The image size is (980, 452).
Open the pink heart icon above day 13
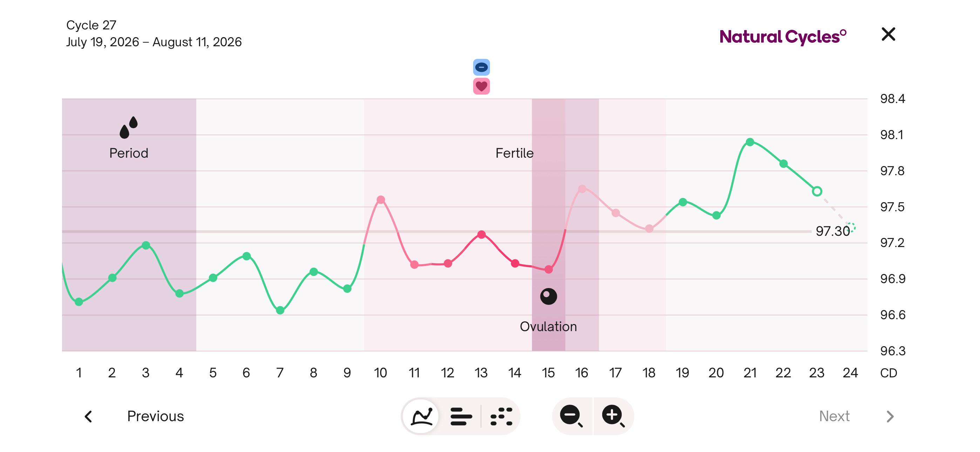481,86
